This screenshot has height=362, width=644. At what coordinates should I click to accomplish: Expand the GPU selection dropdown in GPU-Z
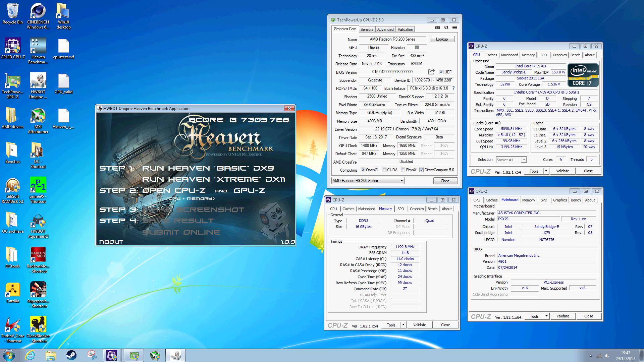368,181
